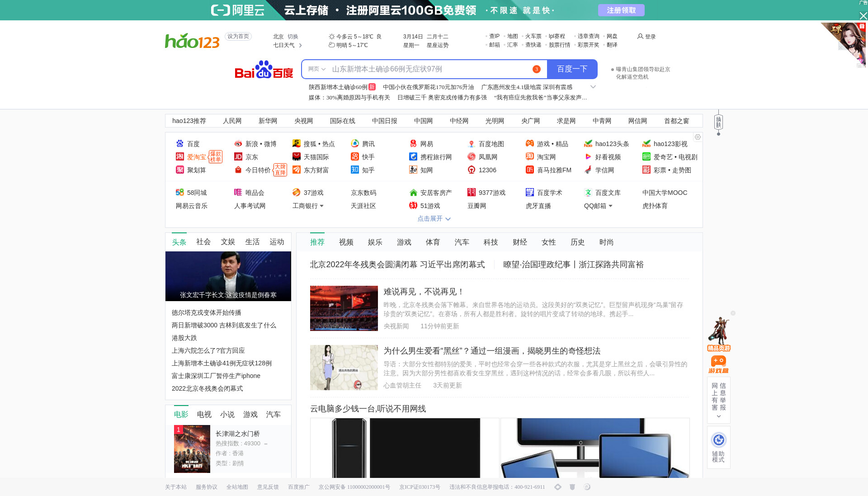Screen dimensions: 868x496
Task: Open 网易 site icon
Action: pyautogui.click(x=413, y=144)
